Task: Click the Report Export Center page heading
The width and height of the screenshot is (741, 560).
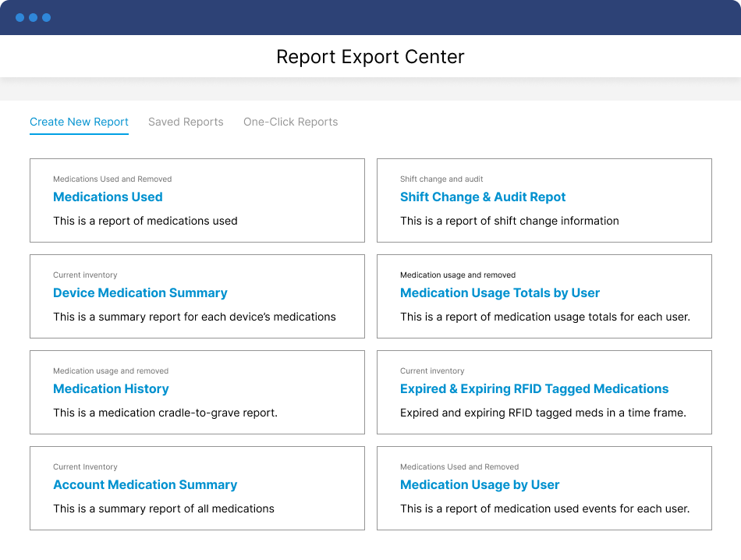Action: click(x=370, y=57)
